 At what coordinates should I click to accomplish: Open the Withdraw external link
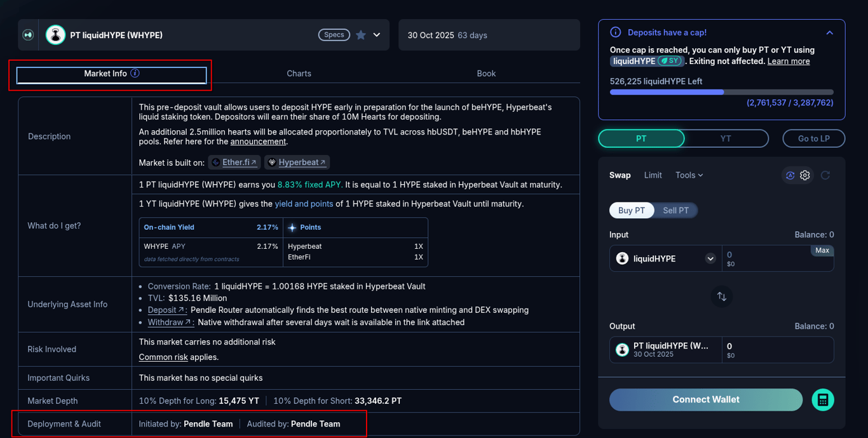[171, 322]
